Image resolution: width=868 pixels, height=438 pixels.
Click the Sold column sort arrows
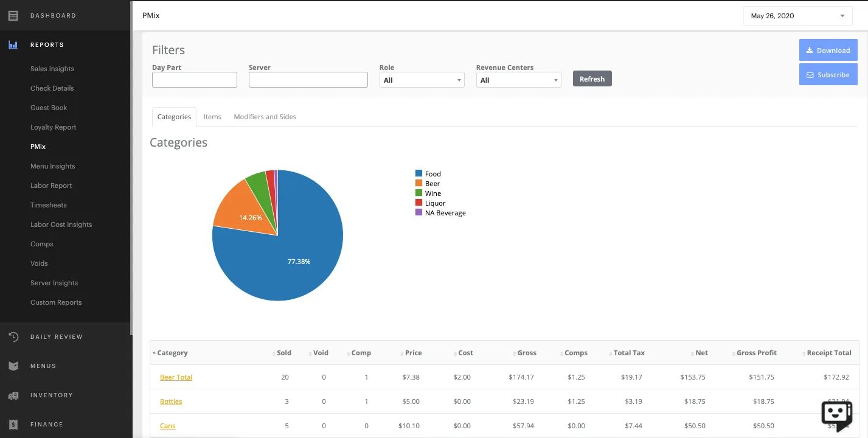(274, 353)
